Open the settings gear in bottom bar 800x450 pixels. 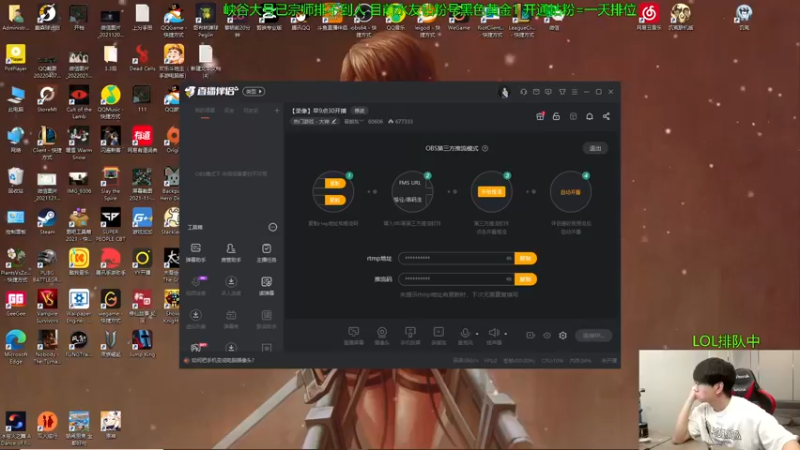(563, 335)
